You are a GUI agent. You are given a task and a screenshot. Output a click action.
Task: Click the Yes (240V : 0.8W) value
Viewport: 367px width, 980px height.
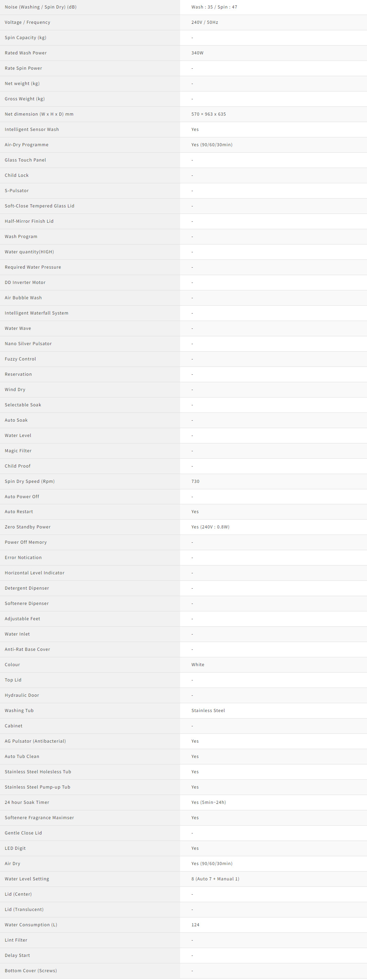click(210, 527)
